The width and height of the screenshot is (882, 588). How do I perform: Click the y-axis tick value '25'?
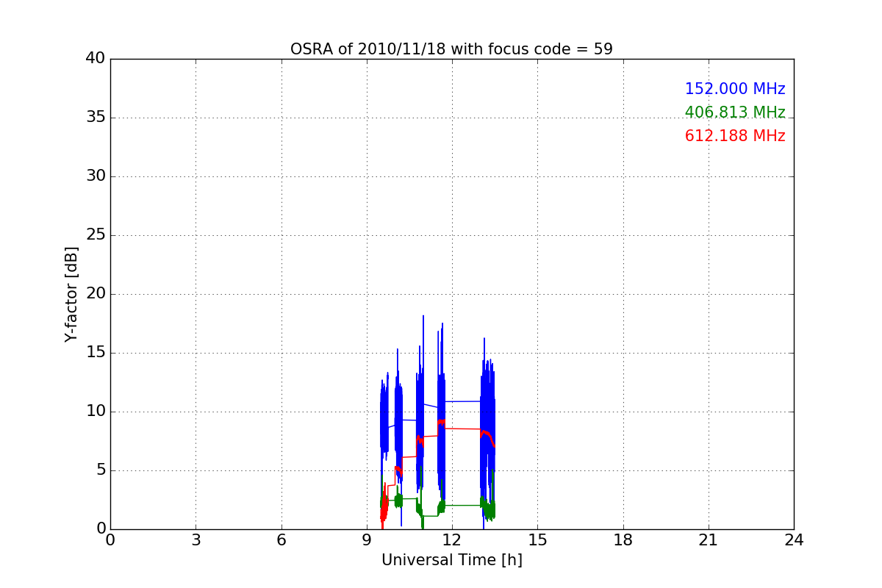click(96, 235)
